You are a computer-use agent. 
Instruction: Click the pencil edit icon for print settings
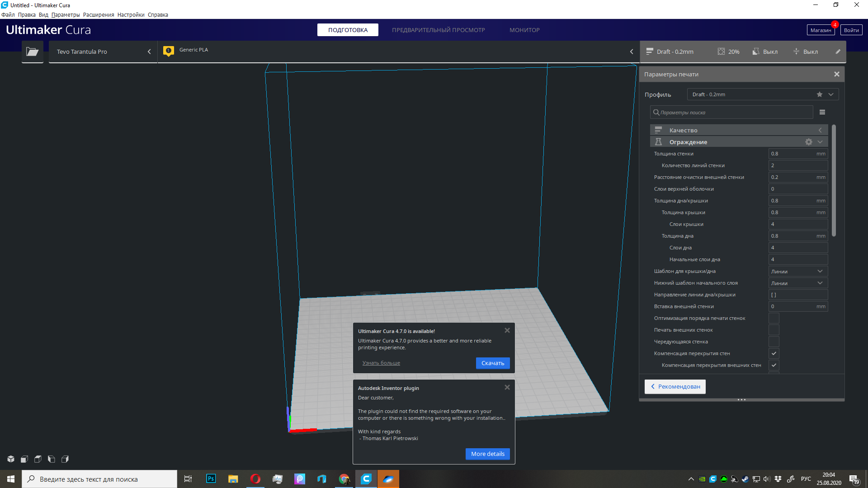[838, 52]
